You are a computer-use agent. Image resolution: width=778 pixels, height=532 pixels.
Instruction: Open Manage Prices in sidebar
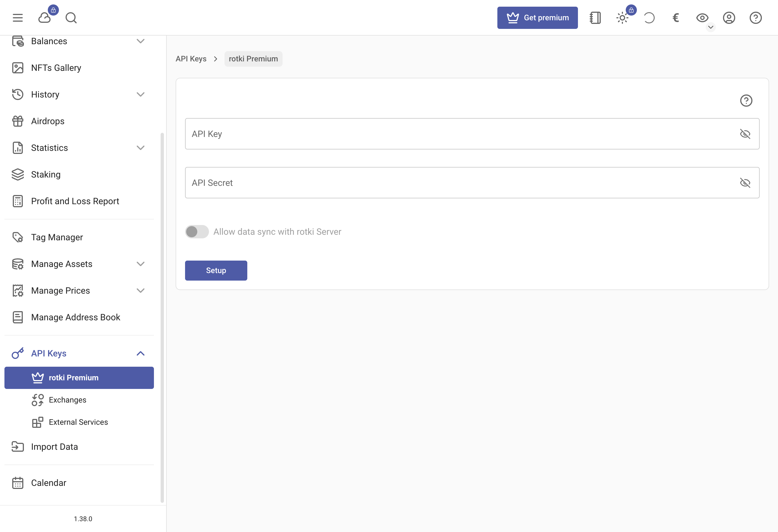79,291
